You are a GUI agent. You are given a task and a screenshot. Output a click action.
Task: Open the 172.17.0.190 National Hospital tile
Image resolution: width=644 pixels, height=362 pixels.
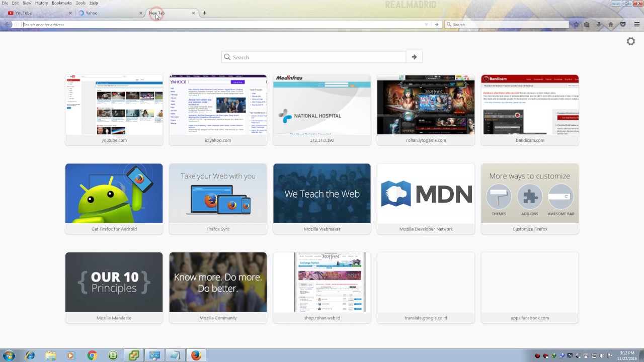point(322,110)
